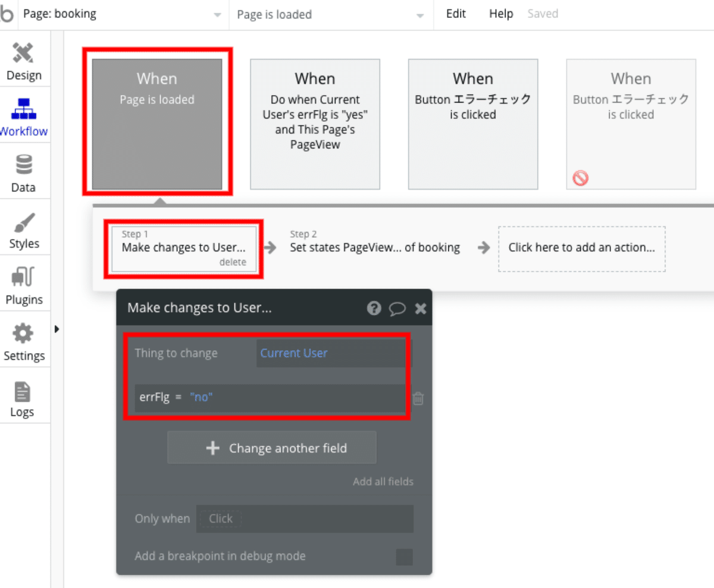
Task: Click the Thing to change label
Action: point(176,353)
